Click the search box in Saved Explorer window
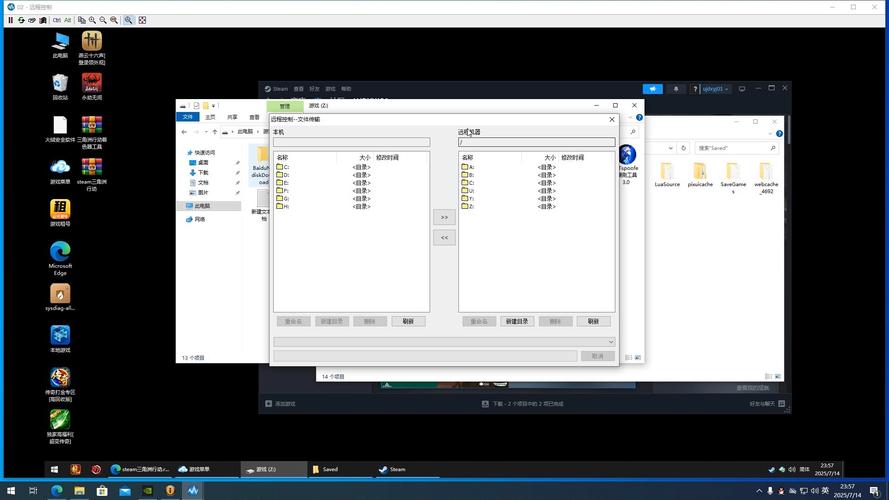The height and width of the screenshot is (500, 889). pyautogui.click(x=736, y=148)
